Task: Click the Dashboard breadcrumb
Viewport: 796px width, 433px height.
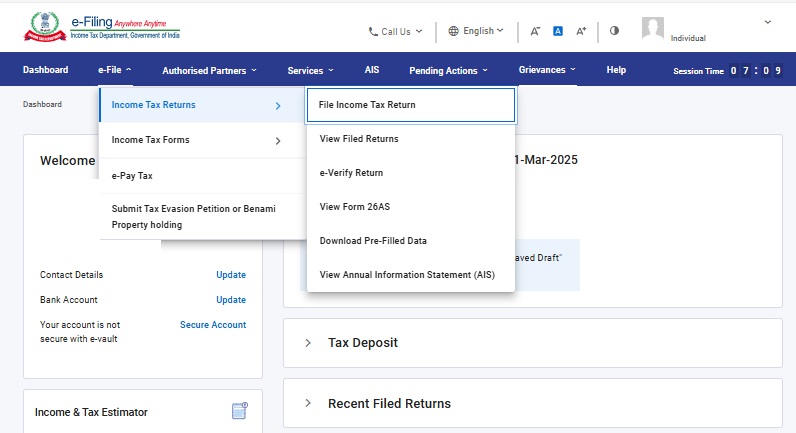Action: 42,104
